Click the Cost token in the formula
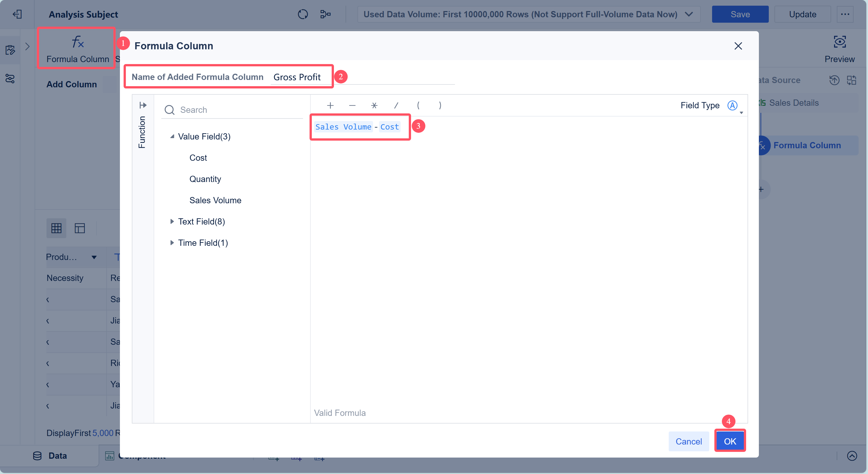868x474 pixels. pos(389,127)
